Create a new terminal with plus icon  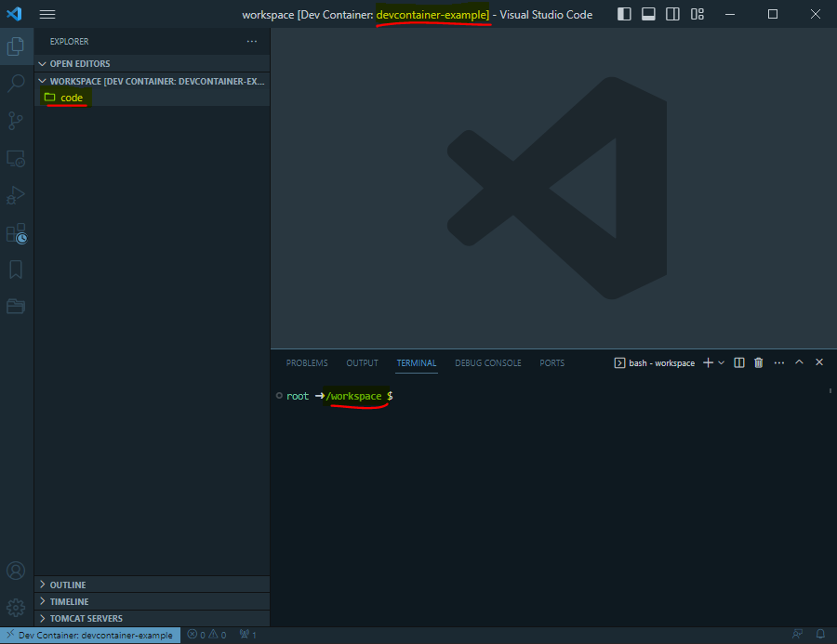click(708, 362)
